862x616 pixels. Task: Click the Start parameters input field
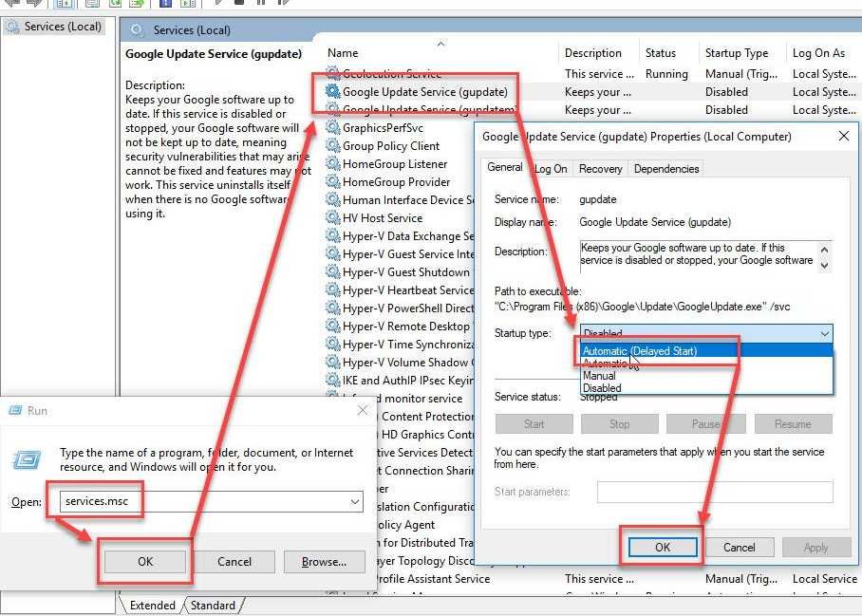715,492
